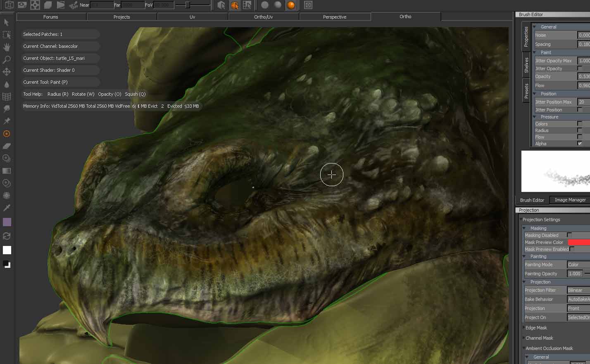Switch to the Perspective tab

pos(335,17)
